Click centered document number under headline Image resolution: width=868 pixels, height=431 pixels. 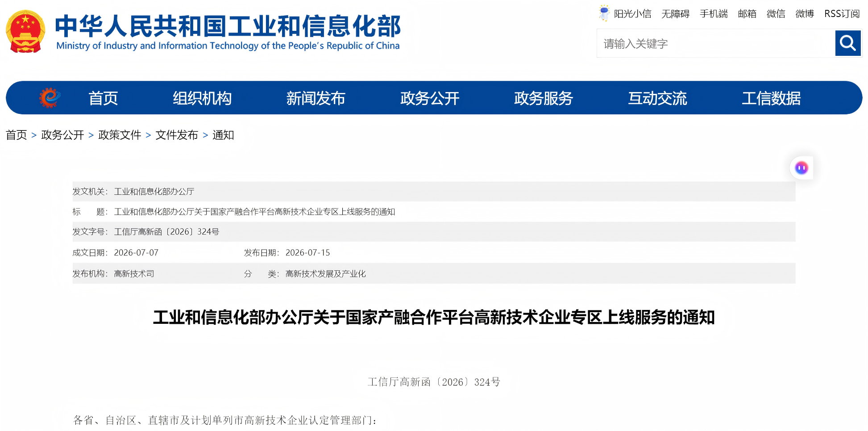pos(434,382)
